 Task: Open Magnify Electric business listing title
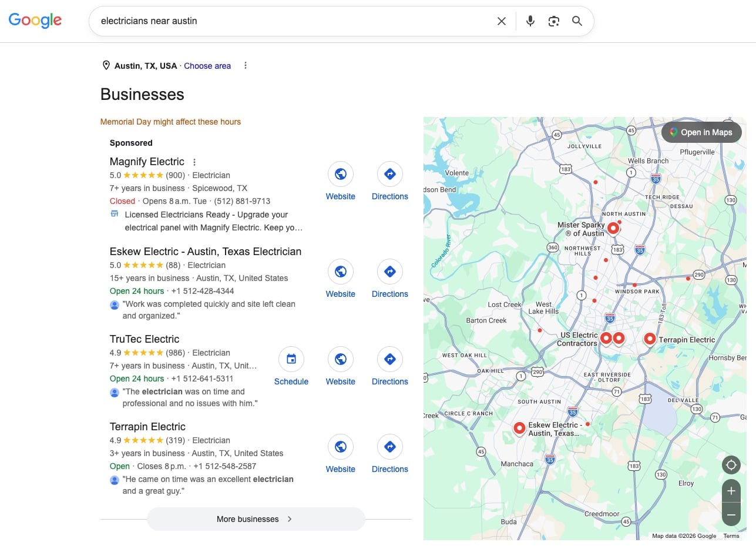[x=147, y=162]
